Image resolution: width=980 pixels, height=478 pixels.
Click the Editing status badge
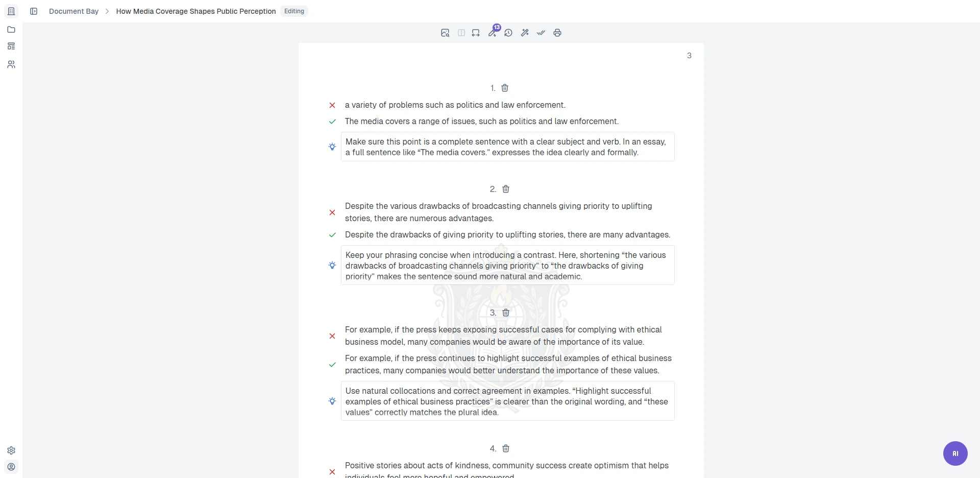[x=294, y=11]
